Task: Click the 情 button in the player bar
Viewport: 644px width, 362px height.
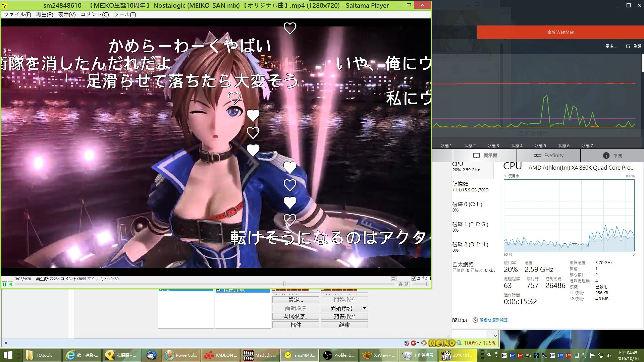Action: tap(407, 284)
